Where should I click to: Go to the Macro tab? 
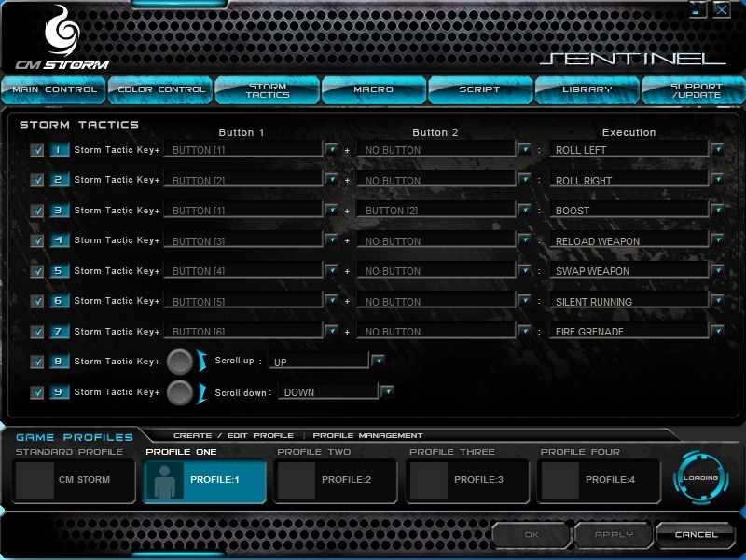coord(374,89)
